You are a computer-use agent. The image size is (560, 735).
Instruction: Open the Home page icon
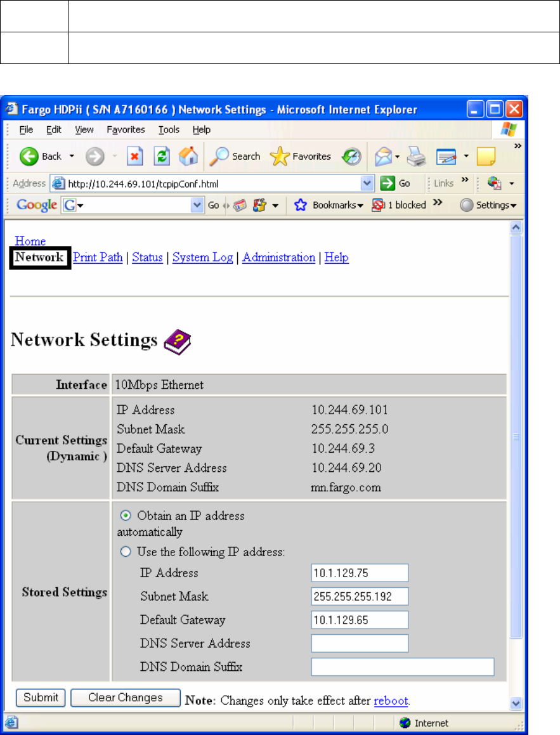point(188,157)
